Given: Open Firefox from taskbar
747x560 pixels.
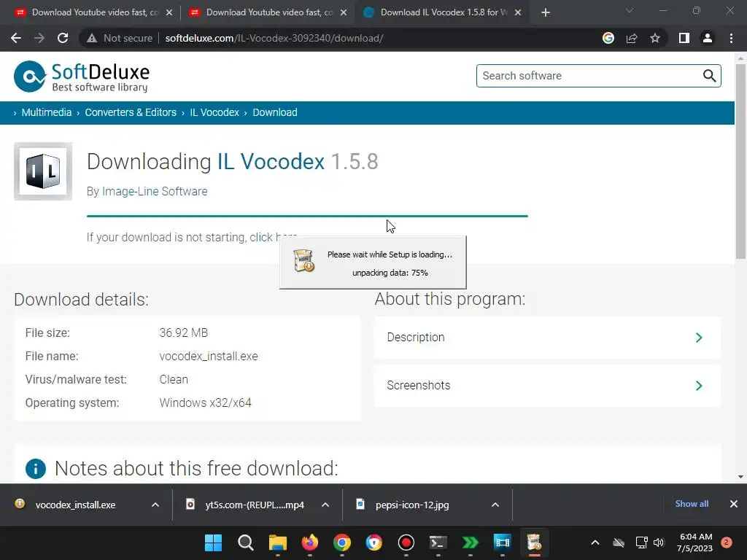Looking at the screenshot, I should (x=309, y=542).
